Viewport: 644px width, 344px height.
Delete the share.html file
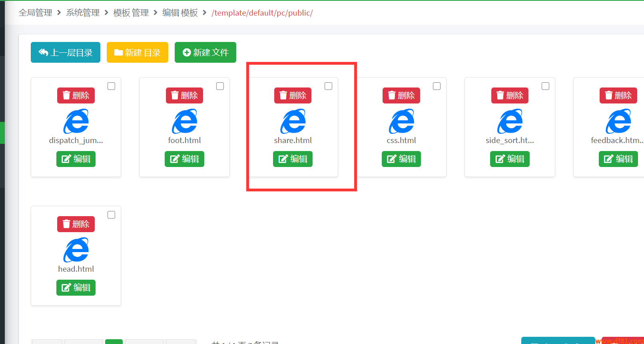(x=293, y=95)
